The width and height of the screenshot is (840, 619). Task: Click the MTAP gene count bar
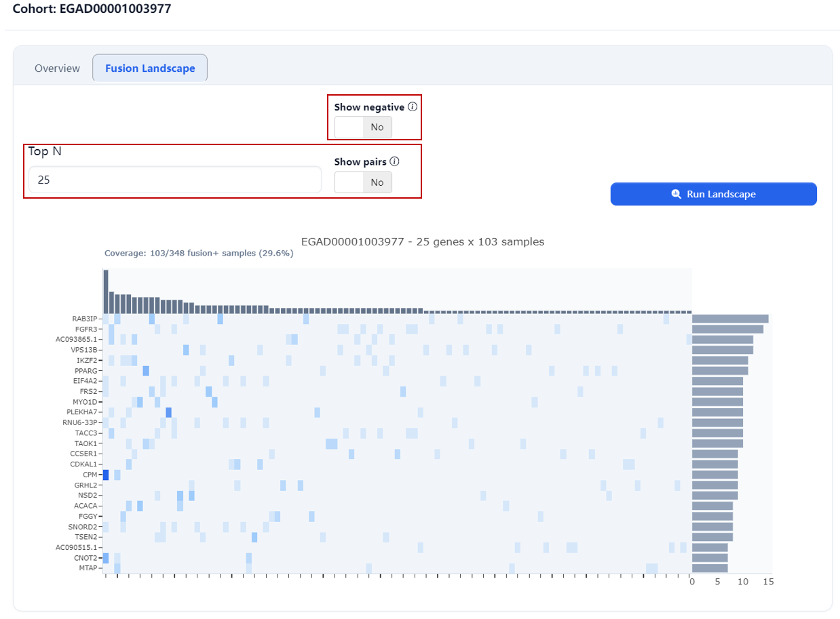point(710,568)
